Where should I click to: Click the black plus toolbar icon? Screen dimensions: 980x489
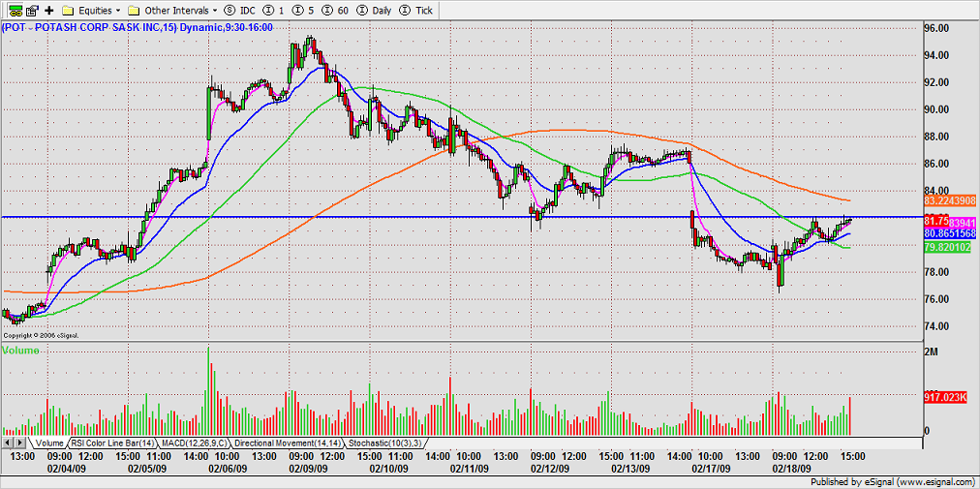point(48,10)
